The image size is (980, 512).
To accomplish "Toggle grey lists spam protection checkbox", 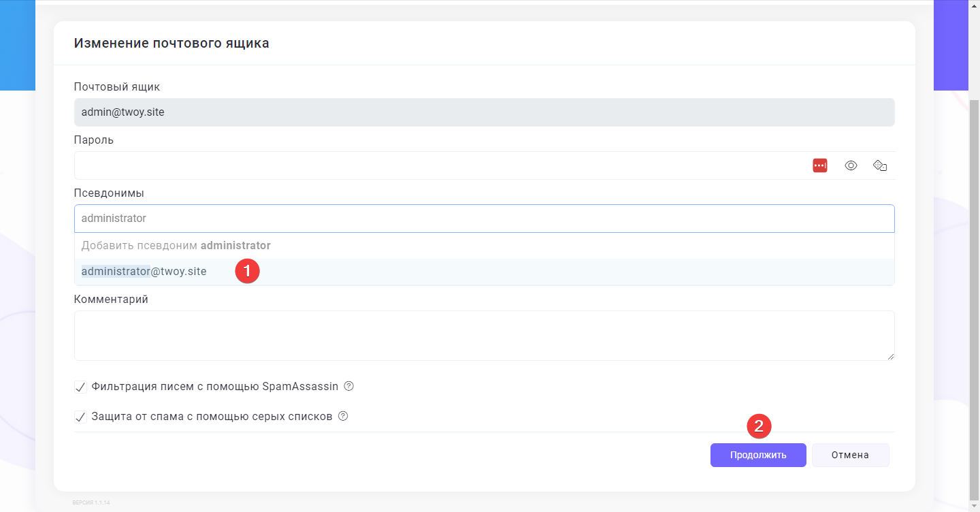I will click(x=80, y=417).
